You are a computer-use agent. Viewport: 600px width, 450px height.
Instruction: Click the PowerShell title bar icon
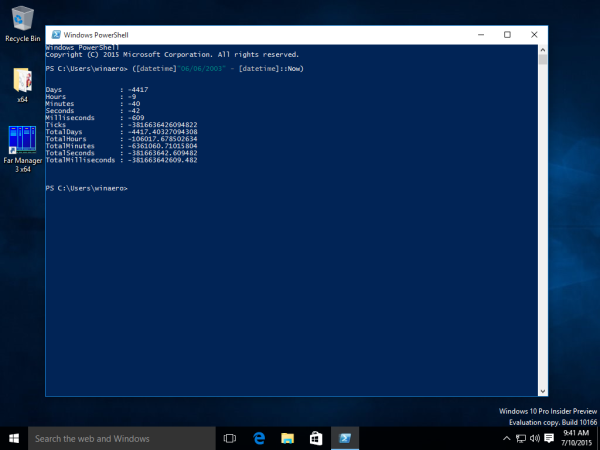point(56,35)
